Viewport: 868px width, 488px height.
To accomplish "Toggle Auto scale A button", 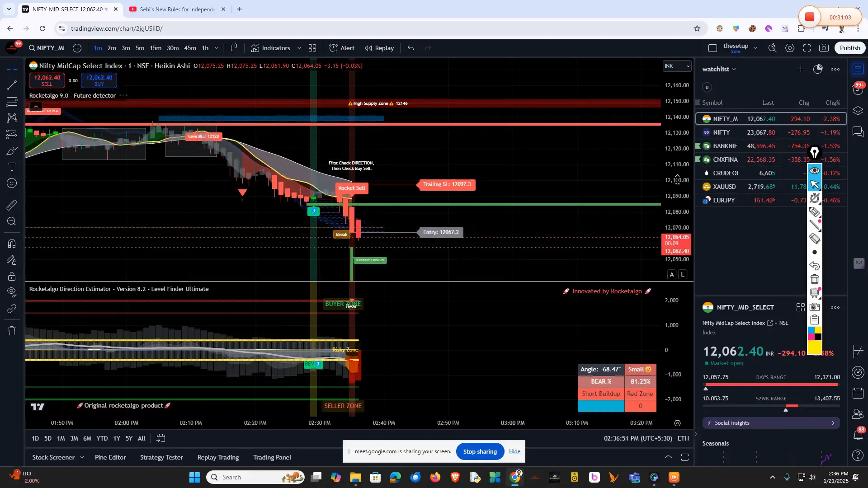I will 672,274.
